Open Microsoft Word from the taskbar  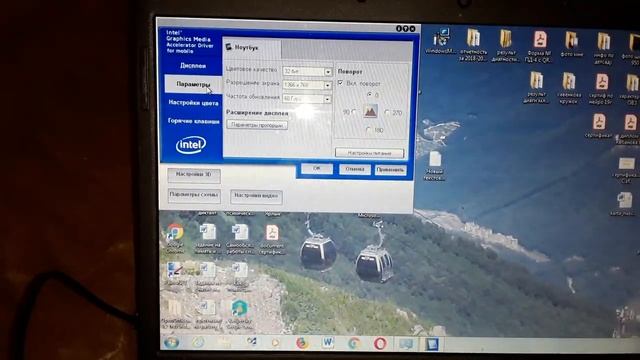[x=328, y=343]
